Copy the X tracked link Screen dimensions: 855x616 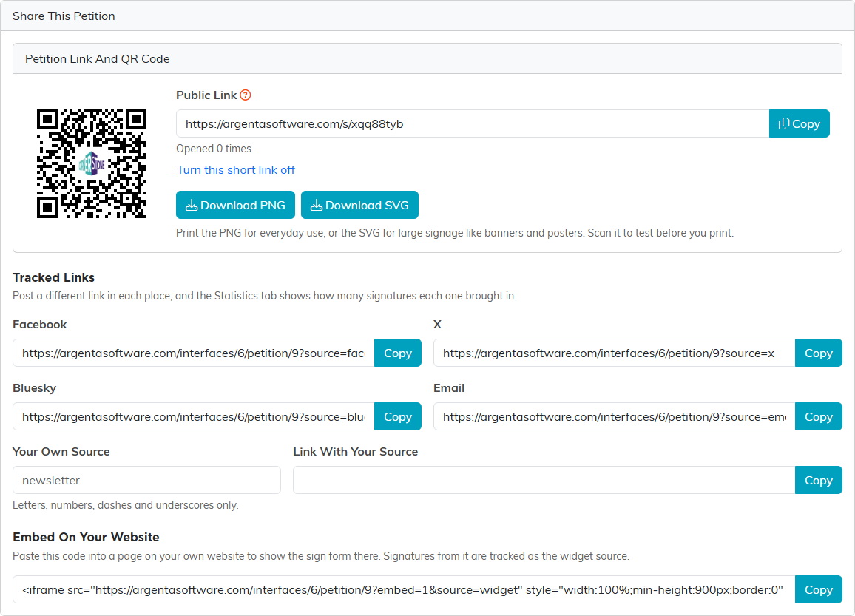(819, 353)
